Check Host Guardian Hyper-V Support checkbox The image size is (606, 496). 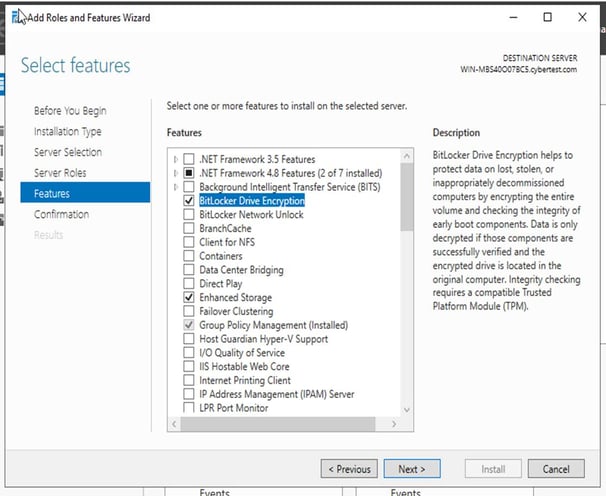pyautogui.click(x=189, y=339)
